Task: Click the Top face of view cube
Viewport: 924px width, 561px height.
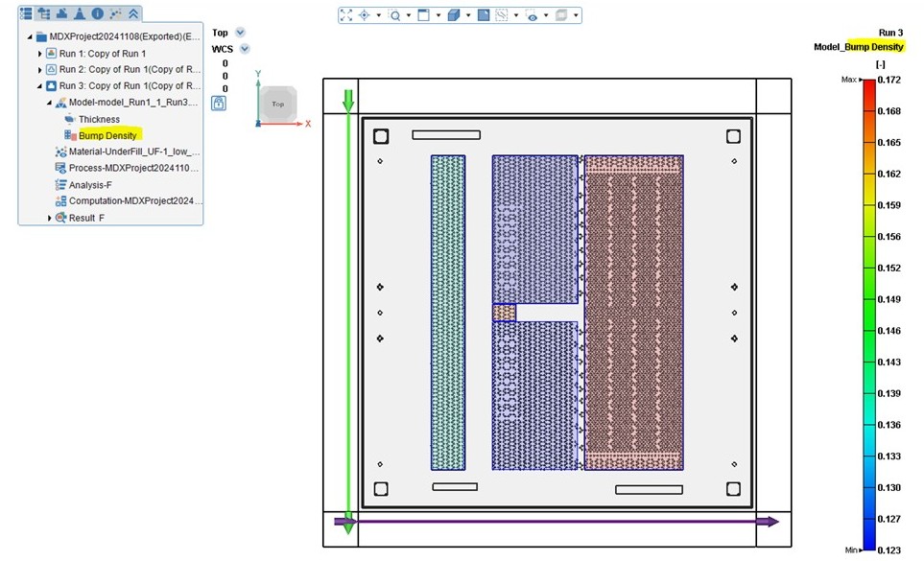Action: point(278,104)
